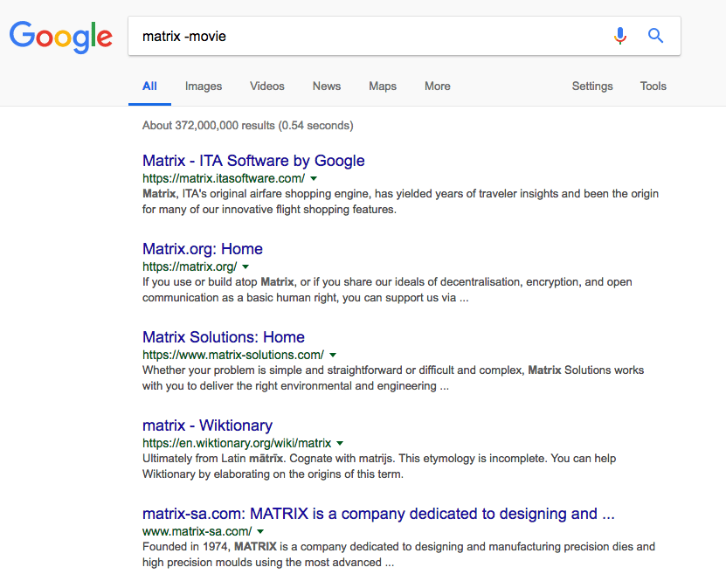Switch to the Images tab
726x588 pixels.
[x=204, y=86]
